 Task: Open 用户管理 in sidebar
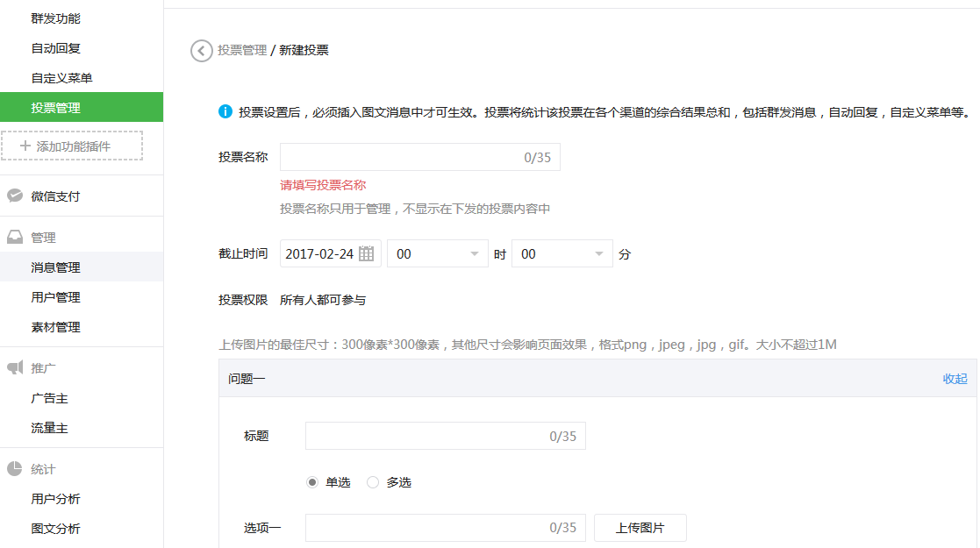(56, 297)
